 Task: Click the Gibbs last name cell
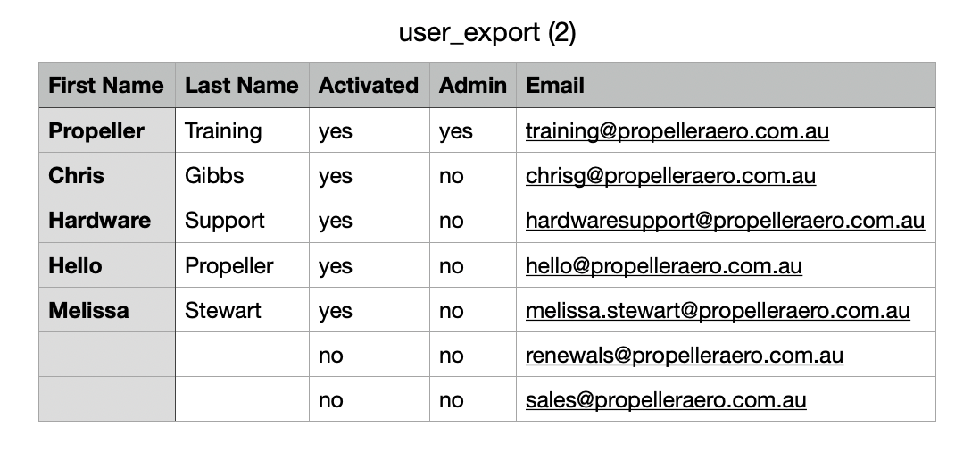pos(242,175)
